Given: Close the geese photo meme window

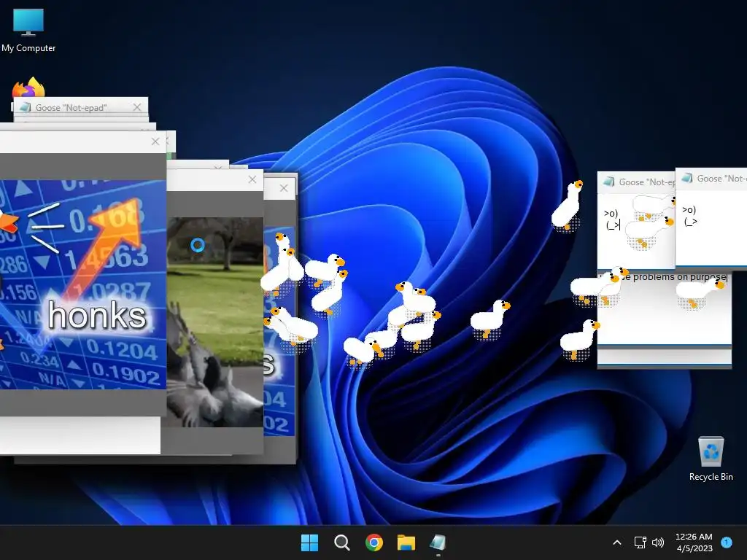Looking at the screenshot, I should (x=252, y=179).
